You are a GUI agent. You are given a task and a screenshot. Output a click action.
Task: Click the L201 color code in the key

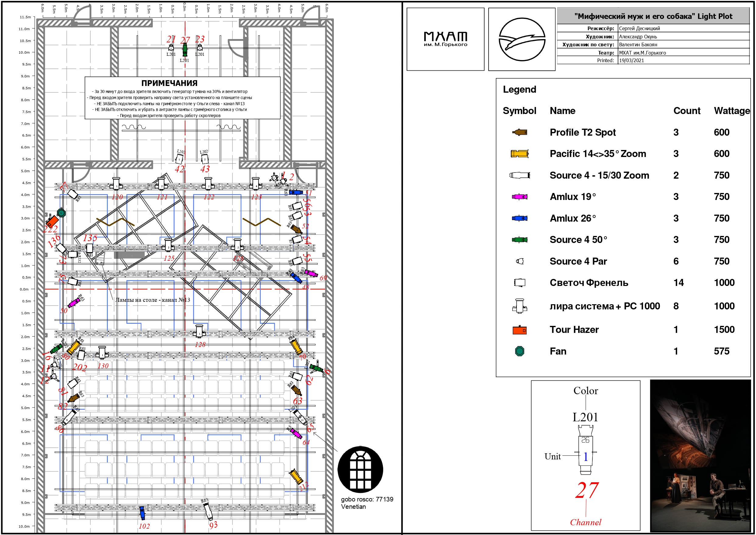coord(585,417)
